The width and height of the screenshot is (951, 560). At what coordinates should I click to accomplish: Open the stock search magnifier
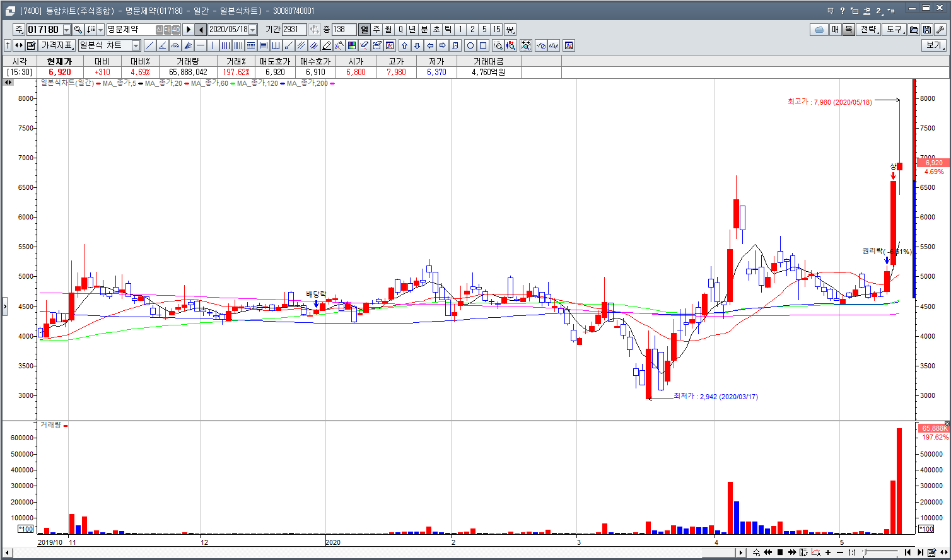tap(78, 30)
